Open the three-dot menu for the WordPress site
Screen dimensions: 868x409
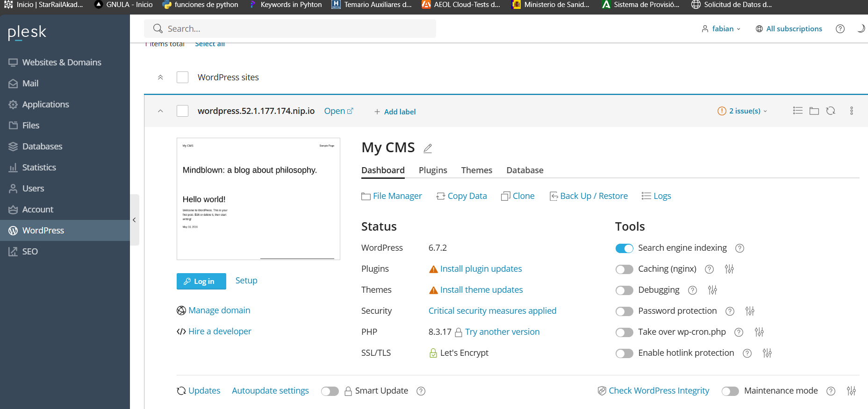[x=851, y=111]
